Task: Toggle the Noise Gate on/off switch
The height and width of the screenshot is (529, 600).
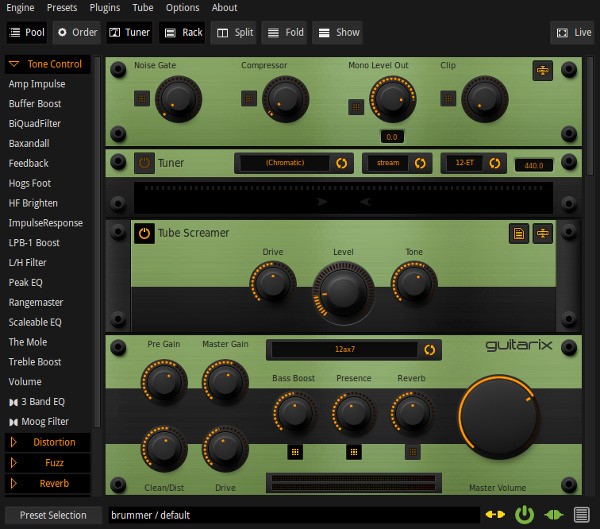Action: (x=141, y=98)
